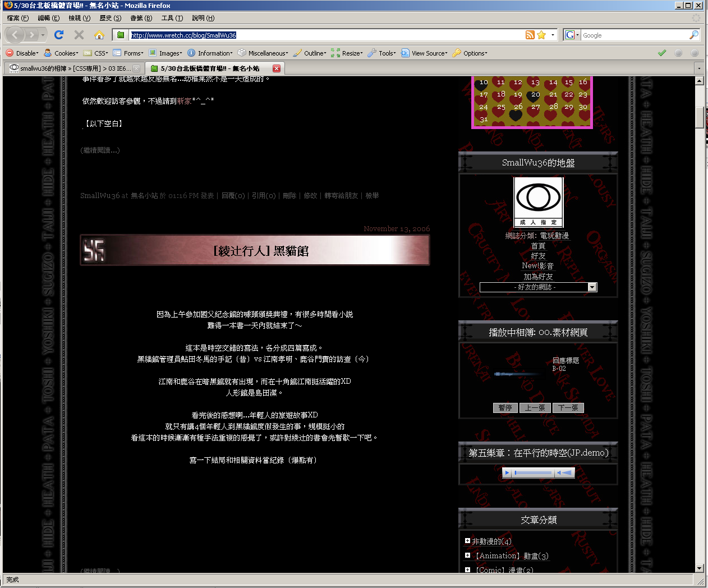Click the address bar URL field
The image size is (708, 588).
click(325, 35)
